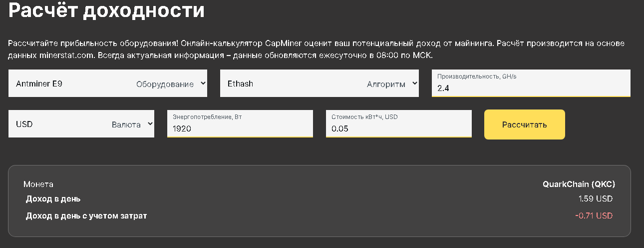The image size is (644, 248).
Task: Click into the Энергопотребление, Вт field
Action: 240,128
